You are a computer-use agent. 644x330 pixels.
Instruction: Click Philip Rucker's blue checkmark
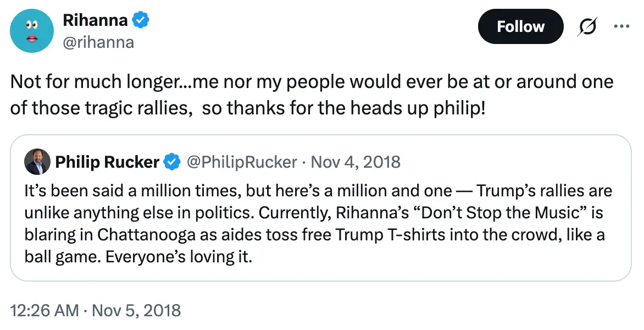coord(172,162)
